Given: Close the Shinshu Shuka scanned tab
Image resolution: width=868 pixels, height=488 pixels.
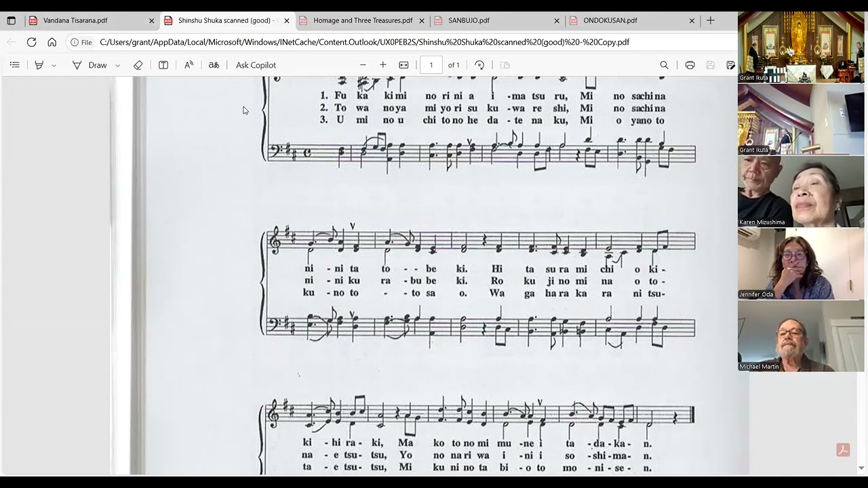Looking at the screenshot, I should (x=287, y=21).
